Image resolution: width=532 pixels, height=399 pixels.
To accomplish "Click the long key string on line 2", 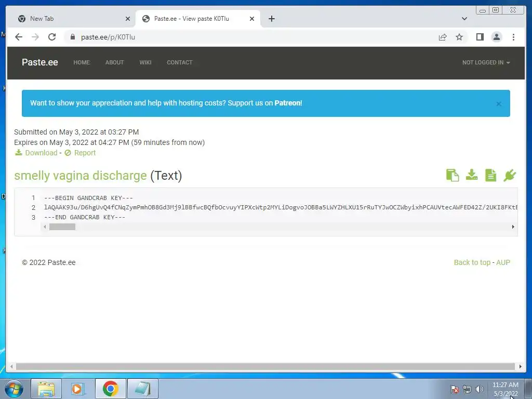I will 281,207.
